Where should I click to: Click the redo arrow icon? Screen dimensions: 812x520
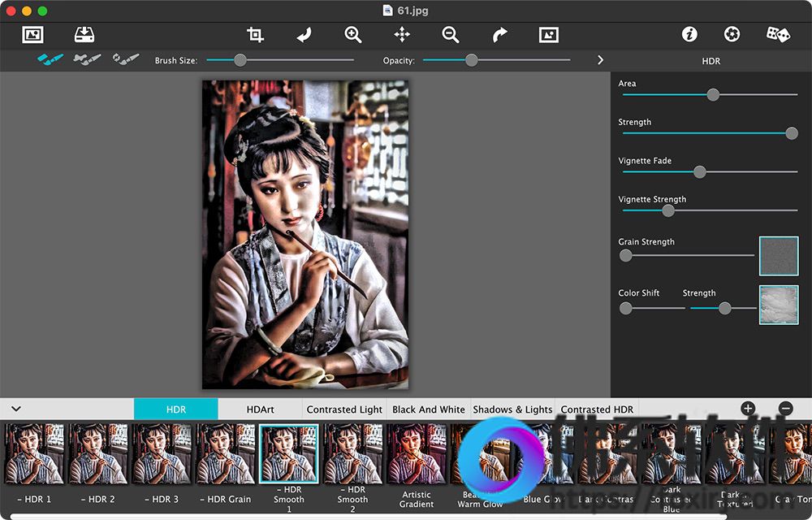499,35
